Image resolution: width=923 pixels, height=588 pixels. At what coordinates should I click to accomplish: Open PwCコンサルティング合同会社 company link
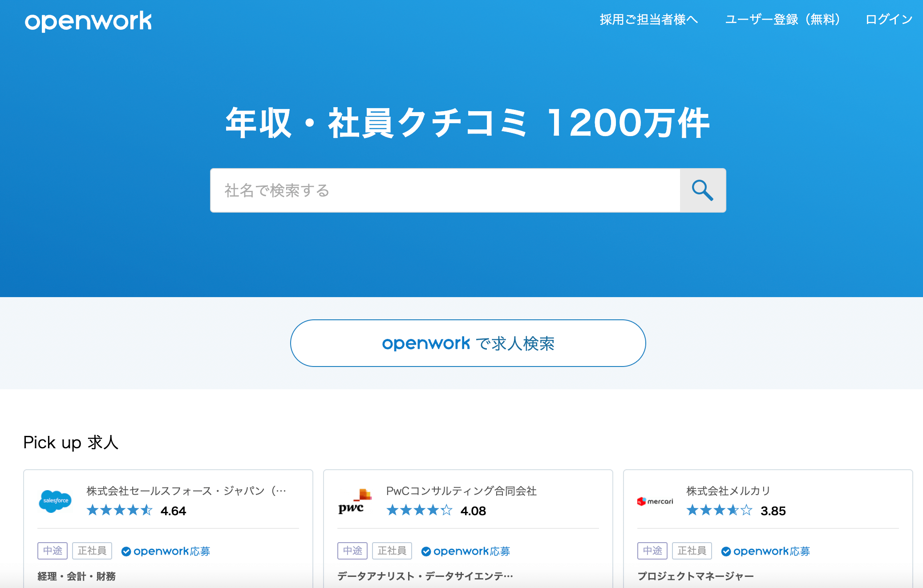(461, 491)
